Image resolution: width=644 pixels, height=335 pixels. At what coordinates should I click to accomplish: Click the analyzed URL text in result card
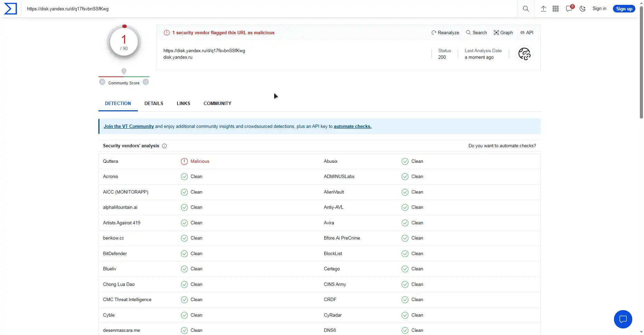204,51
